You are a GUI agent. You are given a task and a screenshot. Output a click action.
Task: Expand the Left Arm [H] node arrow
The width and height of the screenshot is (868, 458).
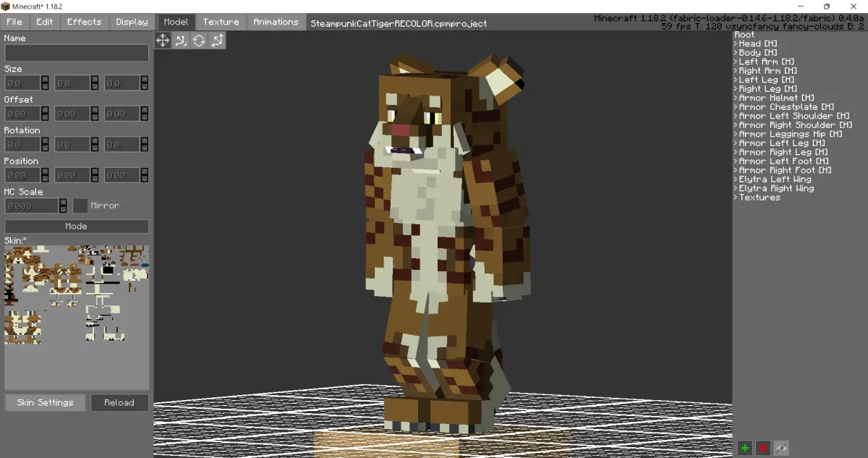736,62
